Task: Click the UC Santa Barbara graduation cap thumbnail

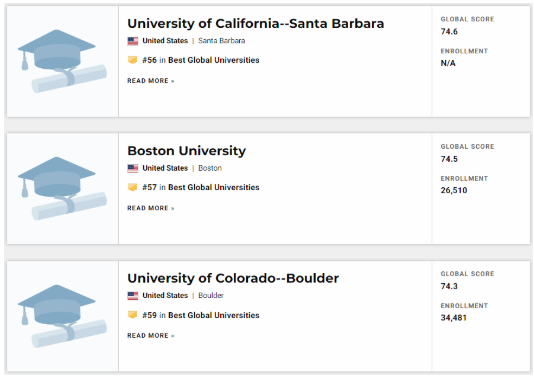Action: [x=62, y=61]
